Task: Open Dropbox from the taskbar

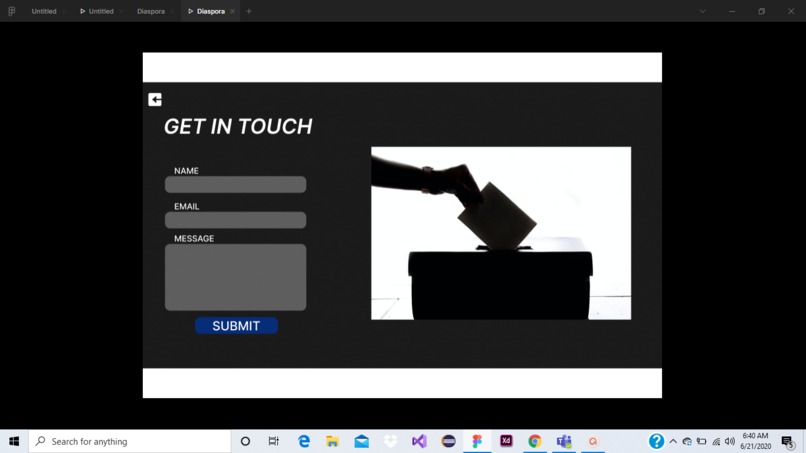Action: (391, 441)
